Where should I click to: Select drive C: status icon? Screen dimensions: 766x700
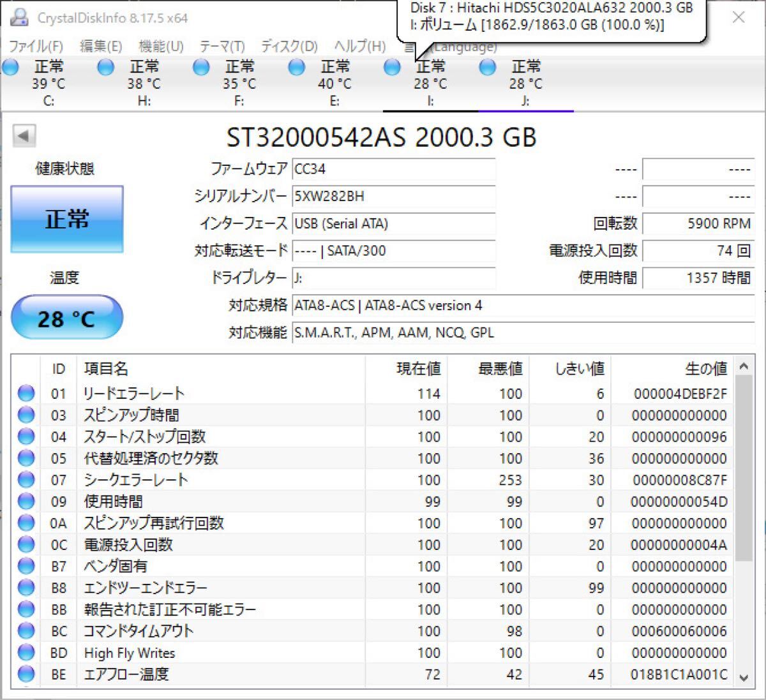click(x=11, y=67)
